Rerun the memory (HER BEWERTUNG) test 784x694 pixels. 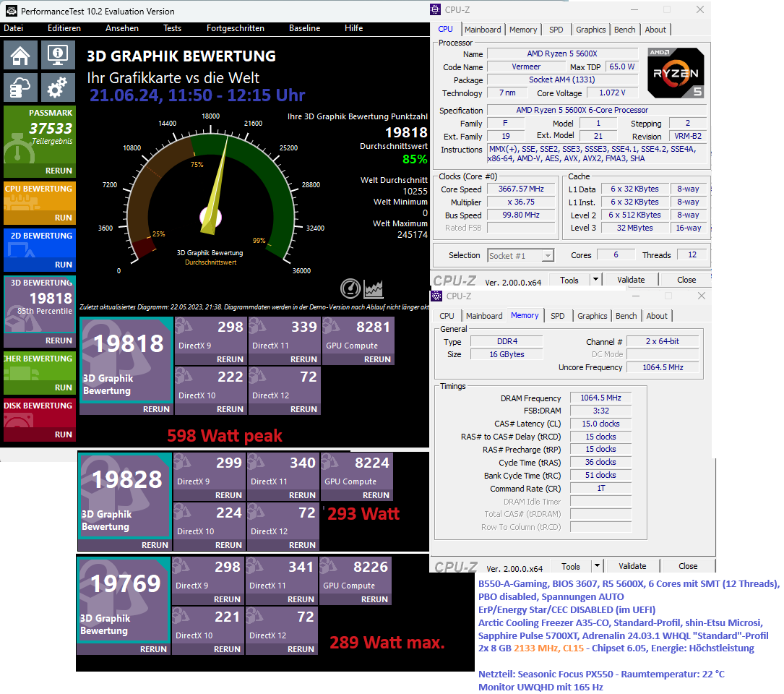coord(63,387)
